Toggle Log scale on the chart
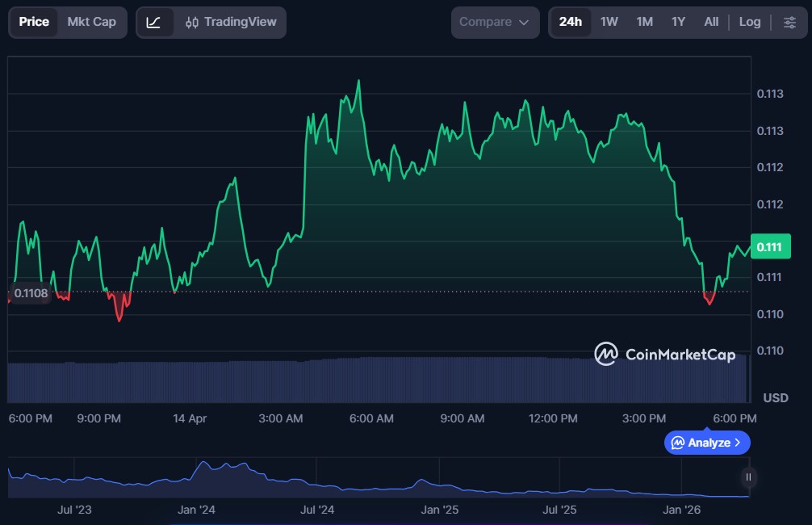The image size is (812, 525). (x=750, y=22)
